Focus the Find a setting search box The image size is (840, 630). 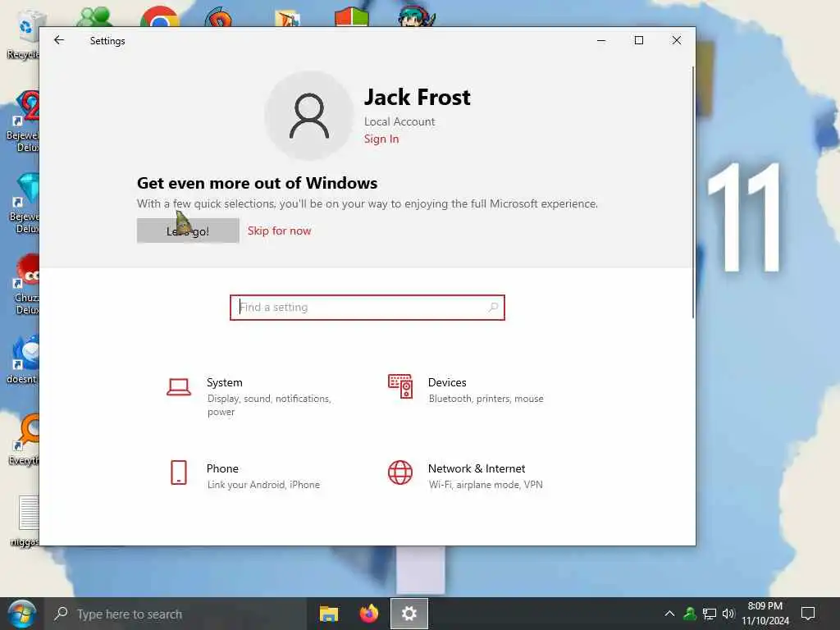[367, 308]
